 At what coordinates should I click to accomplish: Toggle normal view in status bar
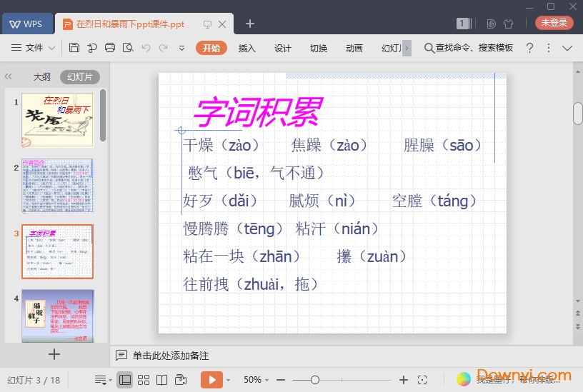tap(125, 380)
